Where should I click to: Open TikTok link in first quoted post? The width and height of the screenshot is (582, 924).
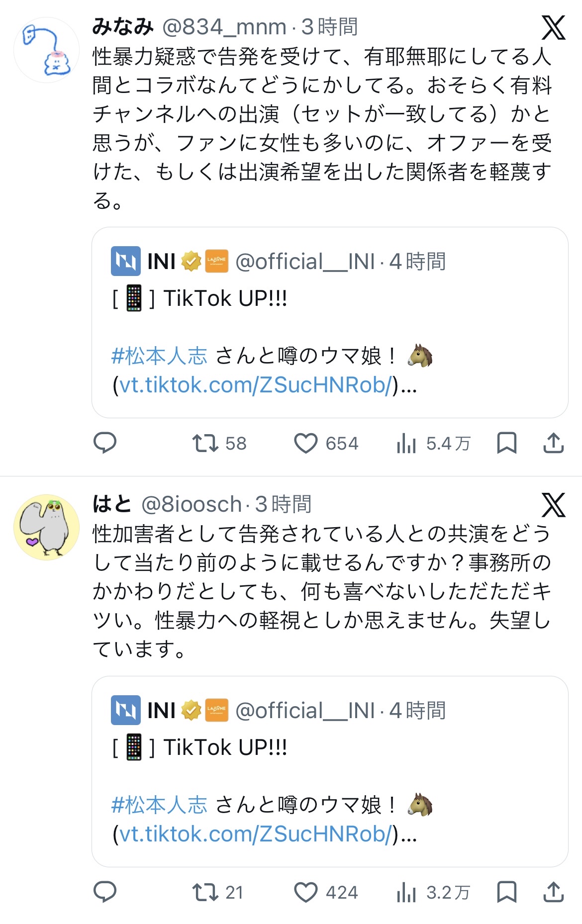tap(256, 385)
